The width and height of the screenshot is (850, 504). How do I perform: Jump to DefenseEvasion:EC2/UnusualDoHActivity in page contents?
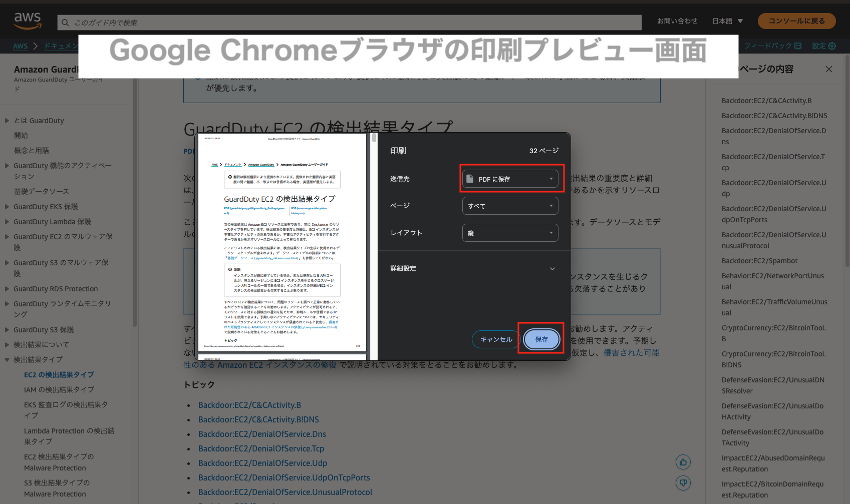pos(772,411)
